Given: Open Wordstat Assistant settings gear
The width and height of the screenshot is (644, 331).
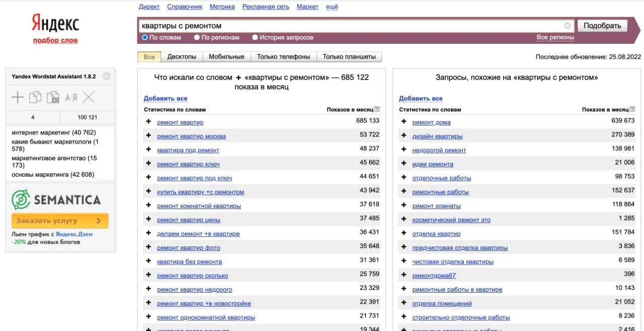Looking at the screenshot, I should (x=106, y=77).
